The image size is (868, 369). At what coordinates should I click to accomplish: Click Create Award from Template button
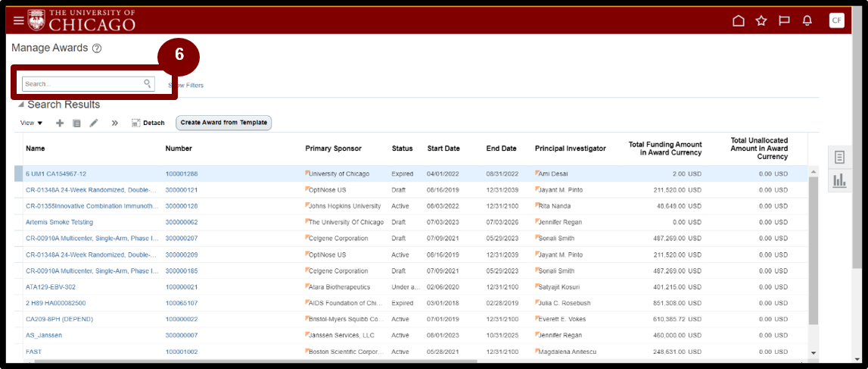click(224, 123)
